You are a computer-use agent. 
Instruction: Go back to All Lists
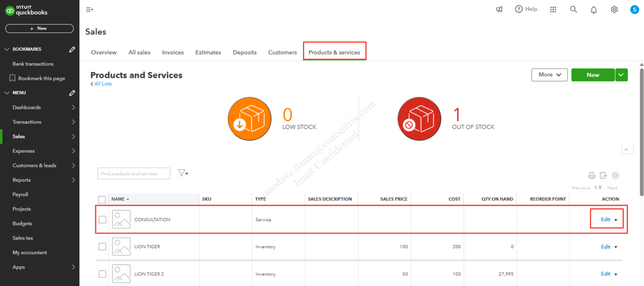(101, 84)
